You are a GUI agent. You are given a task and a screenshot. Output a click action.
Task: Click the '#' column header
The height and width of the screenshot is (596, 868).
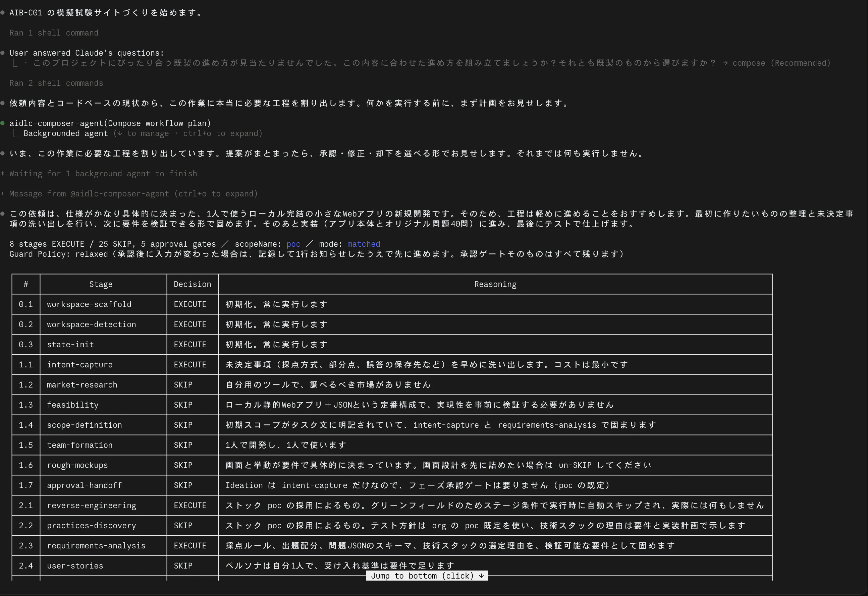pyautogui.click(x=26, y=284)
